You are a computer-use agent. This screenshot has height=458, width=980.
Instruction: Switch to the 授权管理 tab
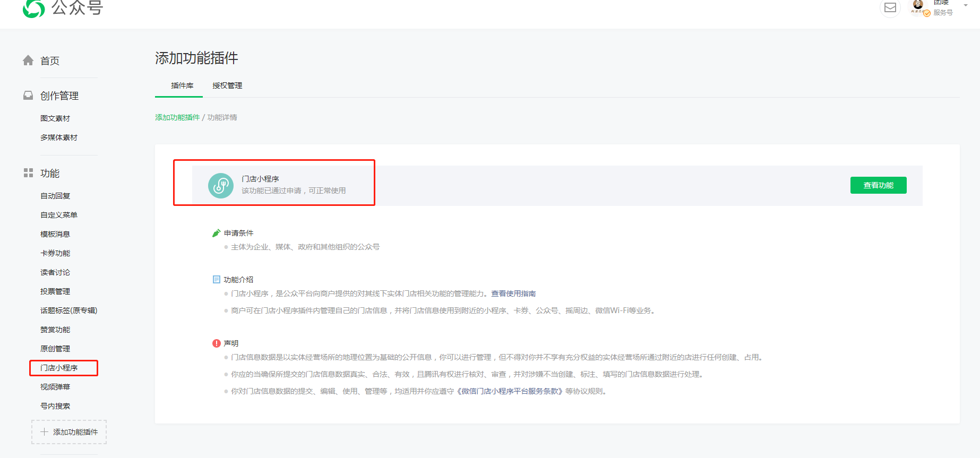(227, 85)
